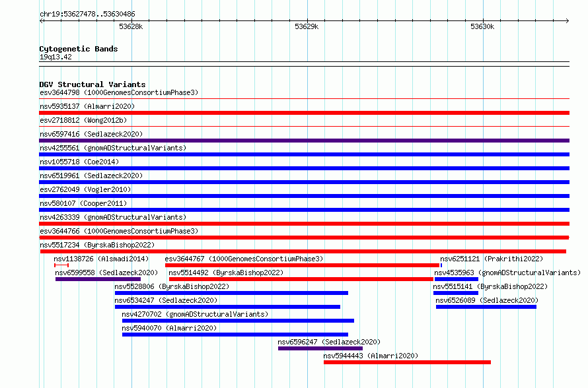Screen dimensions: 588x388
Task: Click the esv3644767 variant label
Action: click(244, 259)
